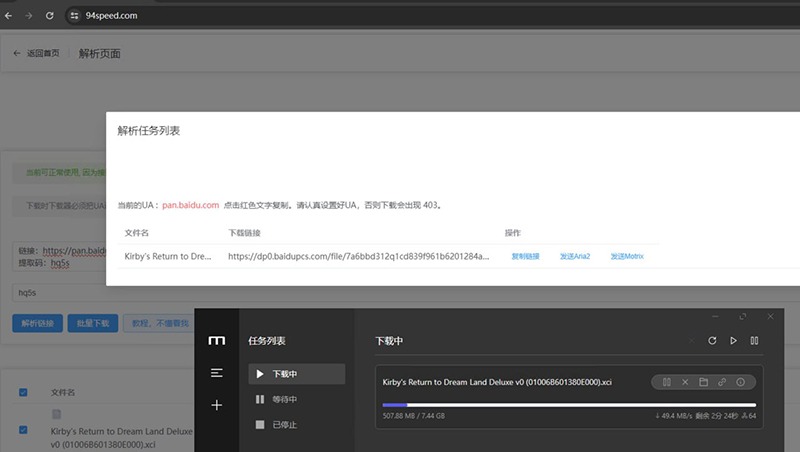Select 下载中 tab in Motrix
800x452 pixels.
pyautogui.click(x=296, y=374)
